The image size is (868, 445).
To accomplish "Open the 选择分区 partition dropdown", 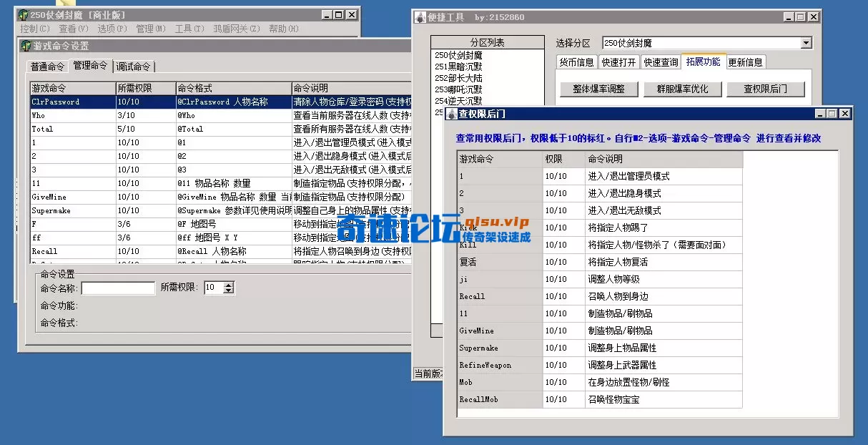I will pyautogui.click(x=804, y=43).
